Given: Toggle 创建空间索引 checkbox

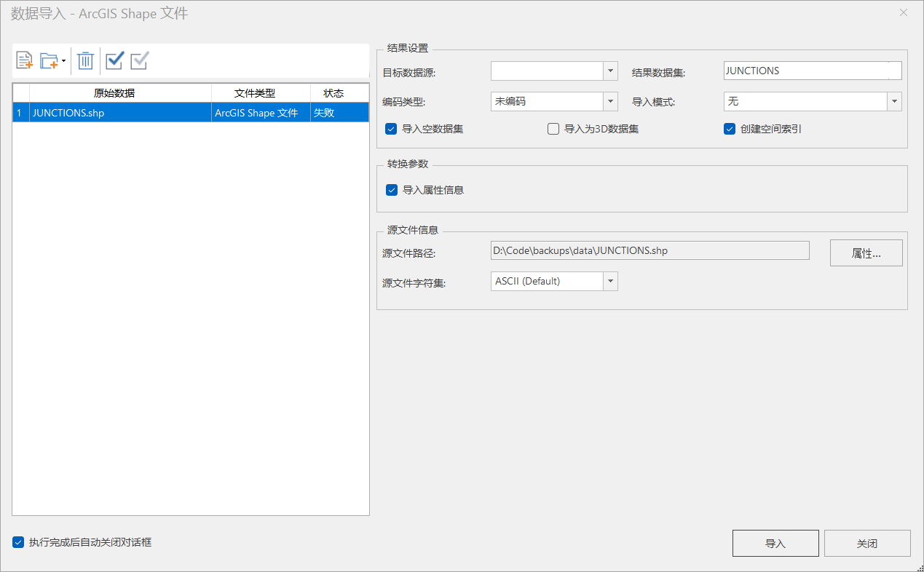Looking at the screenshot, I should pos(730,129).
